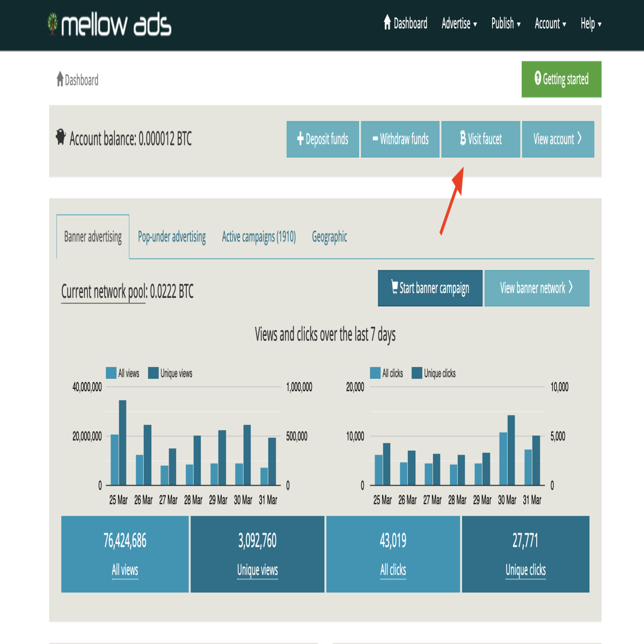Expand the Account dropdown menu
Screen dimensions: 644x644
pos(551,24)
